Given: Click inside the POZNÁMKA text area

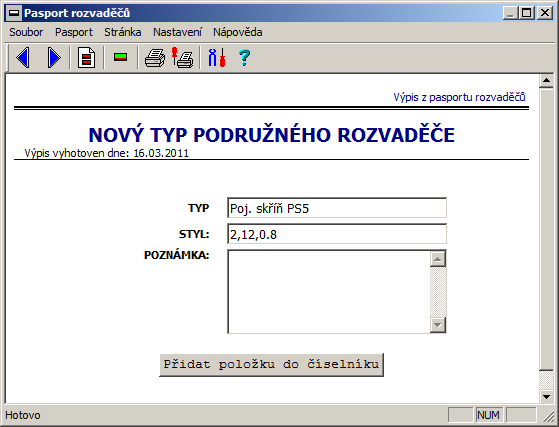Looking at the screenshot, I should (x=329, y=292).
